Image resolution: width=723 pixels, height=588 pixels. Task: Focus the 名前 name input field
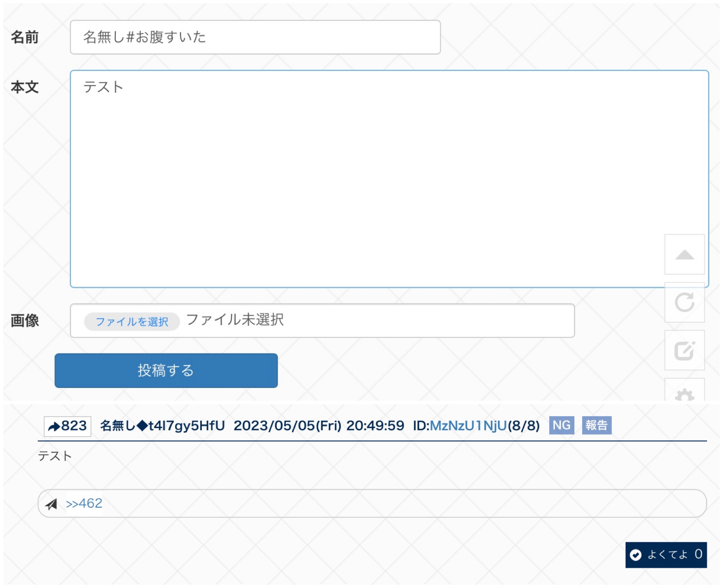coord(255,37)
